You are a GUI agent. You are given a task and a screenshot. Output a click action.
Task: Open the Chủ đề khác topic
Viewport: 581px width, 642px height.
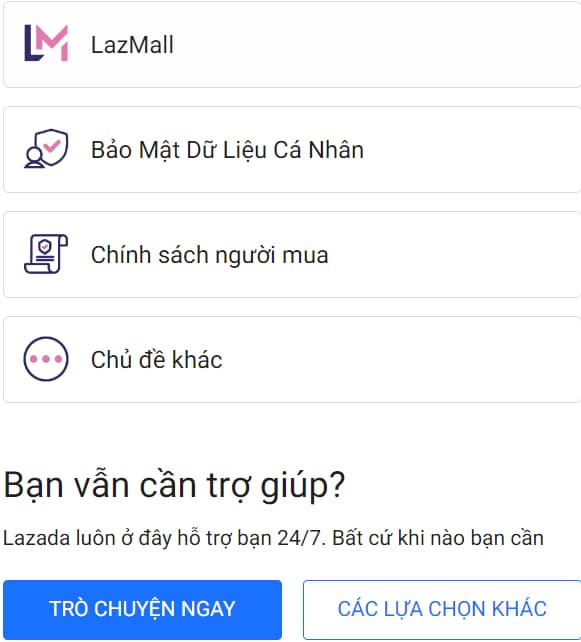coord(292,359)
